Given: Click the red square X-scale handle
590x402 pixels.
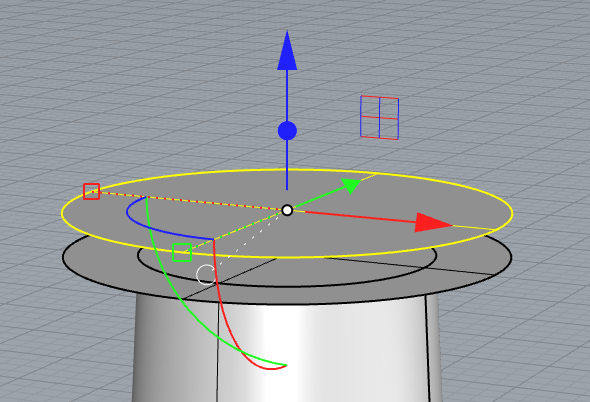Looking at the screenshot, I should pyautogui.click(x=91, y=191).
